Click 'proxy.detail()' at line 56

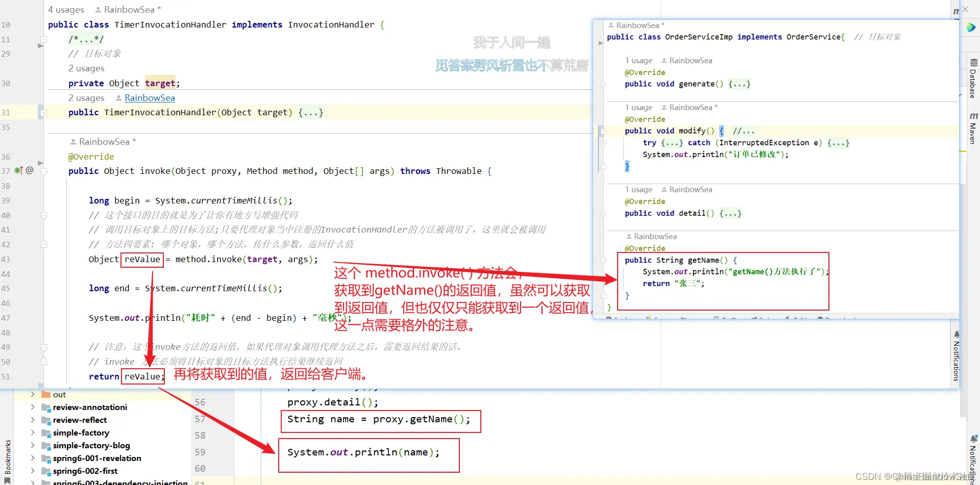pyautogui.click(x=330, y=402)
